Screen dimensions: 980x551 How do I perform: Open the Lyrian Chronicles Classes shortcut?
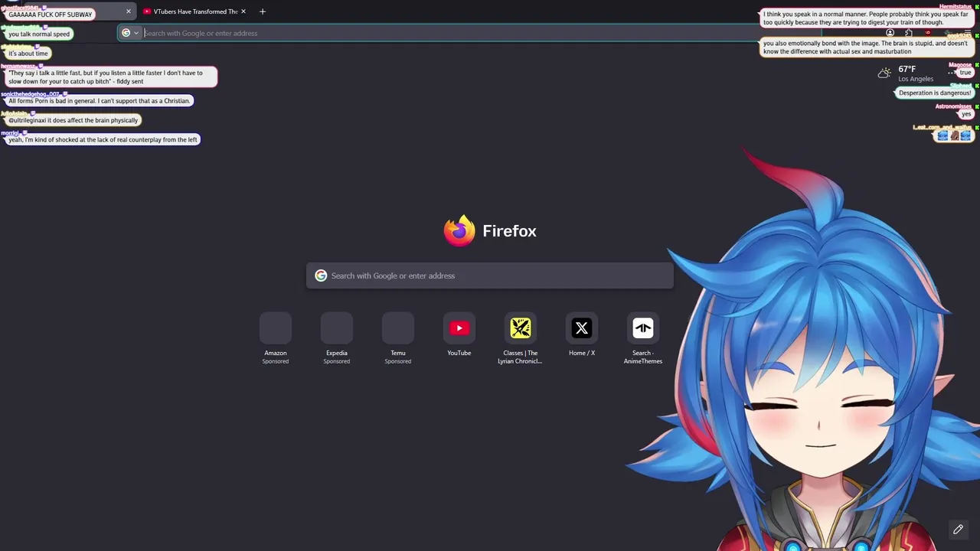tap(521, 328)
